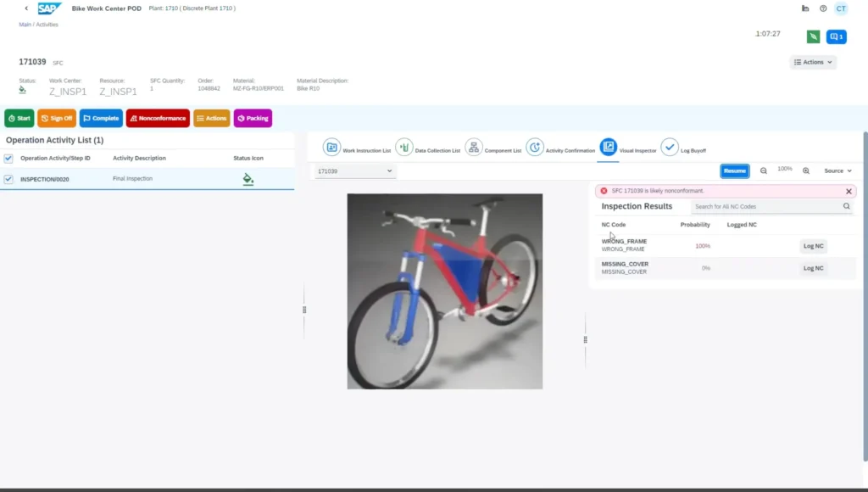Viewport: 868px width, 492px height.
Task: Open Work Instruction List tab
Action: (357, 148)
